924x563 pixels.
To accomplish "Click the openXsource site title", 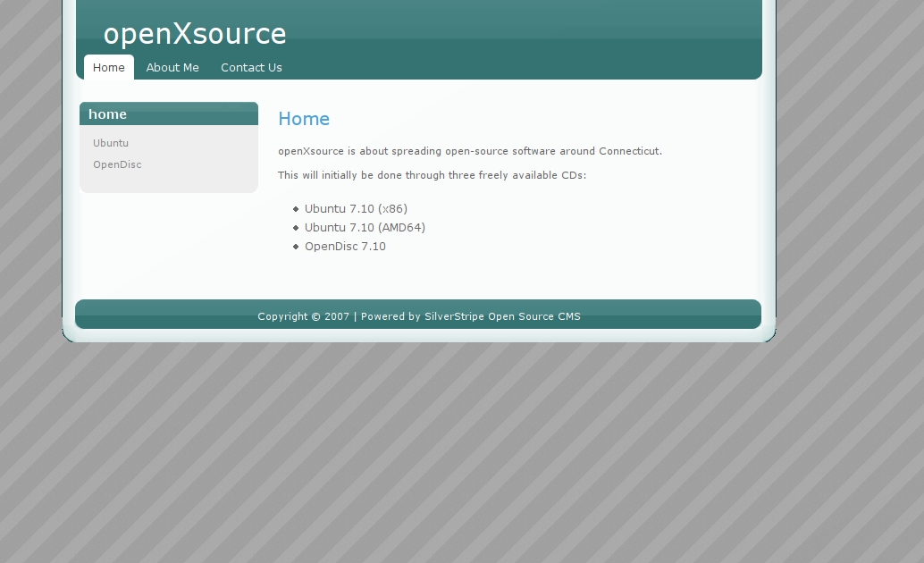I will (195, 34).
